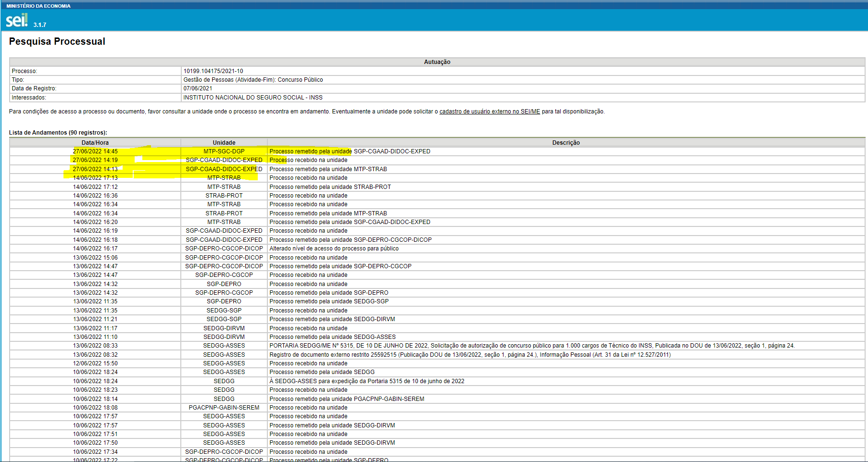Select unit cell MTP-SGC-DGP
Screen dimensions: 868x462
[224, 151]
